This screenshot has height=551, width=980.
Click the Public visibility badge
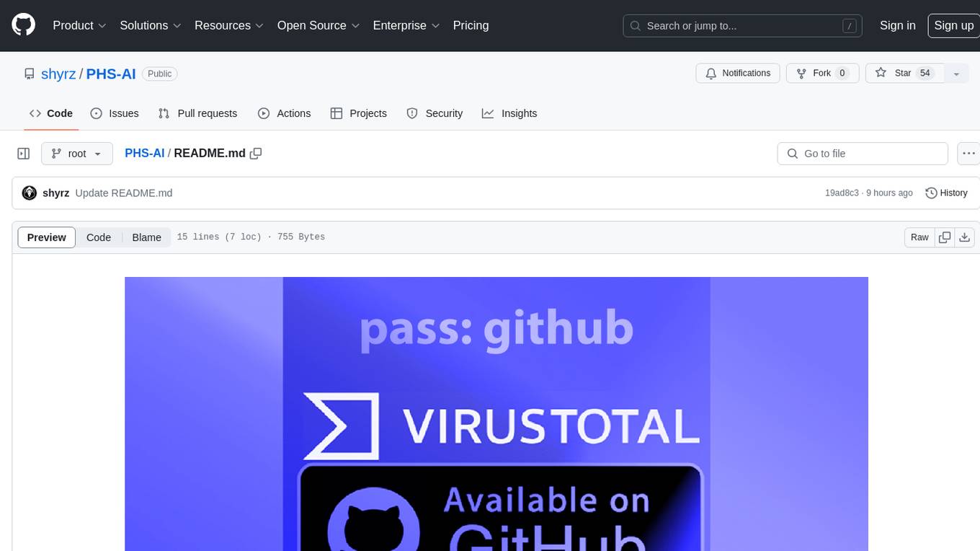160,74
